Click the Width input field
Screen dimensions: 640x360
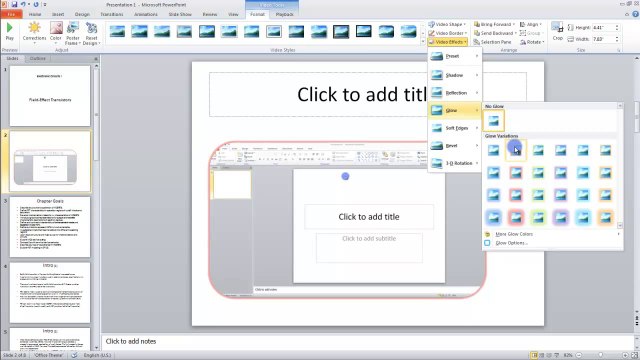[602, 39]
